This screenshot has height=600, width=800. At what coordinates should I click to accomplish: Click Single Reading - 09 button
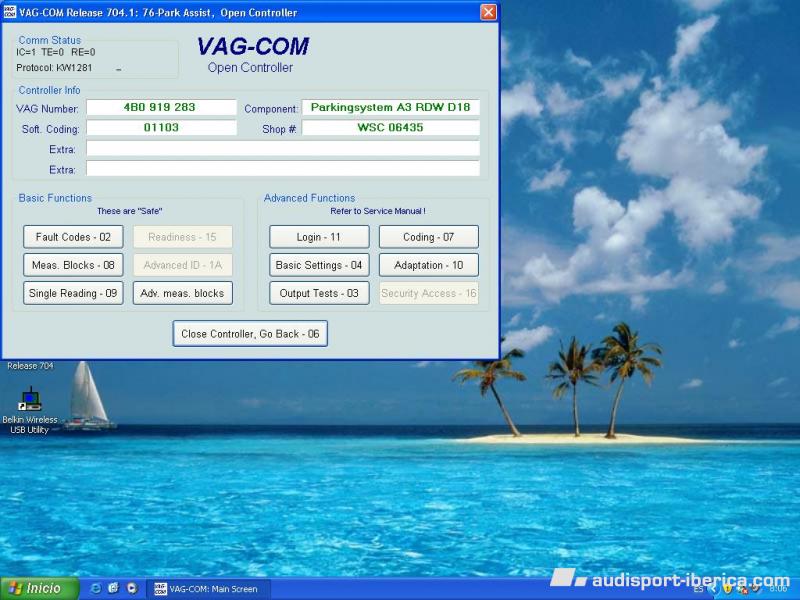73,293
